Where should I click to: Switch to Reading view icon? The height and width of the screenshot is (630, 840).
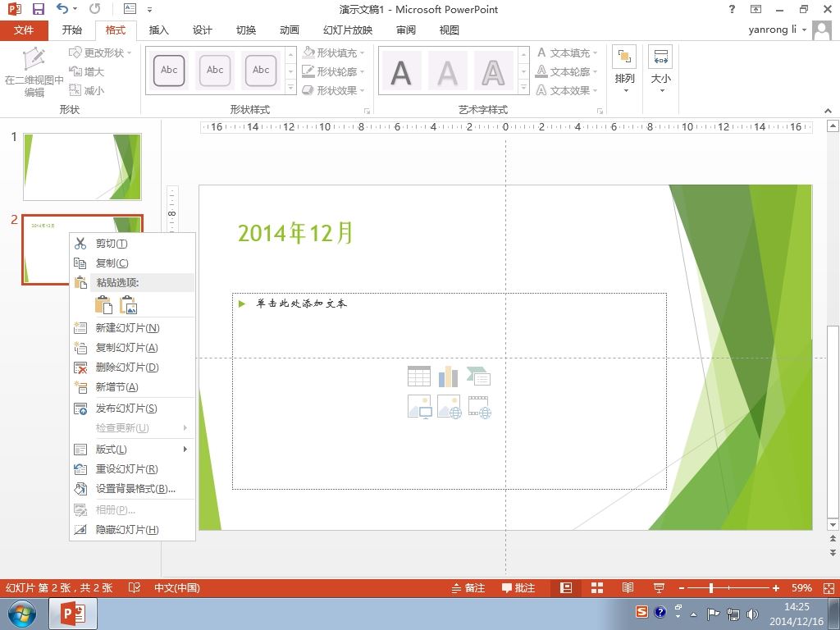click(x=628, y=587)
